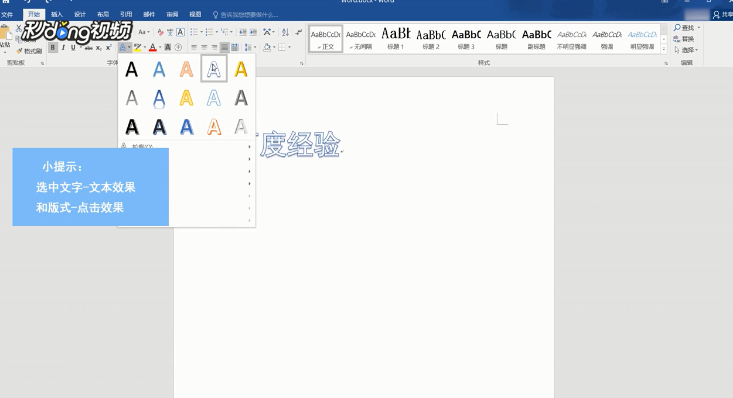Click the Paste clipboard icon
Image resolution: width=733 pixels, height=398 pixels.
click(5, 33)
